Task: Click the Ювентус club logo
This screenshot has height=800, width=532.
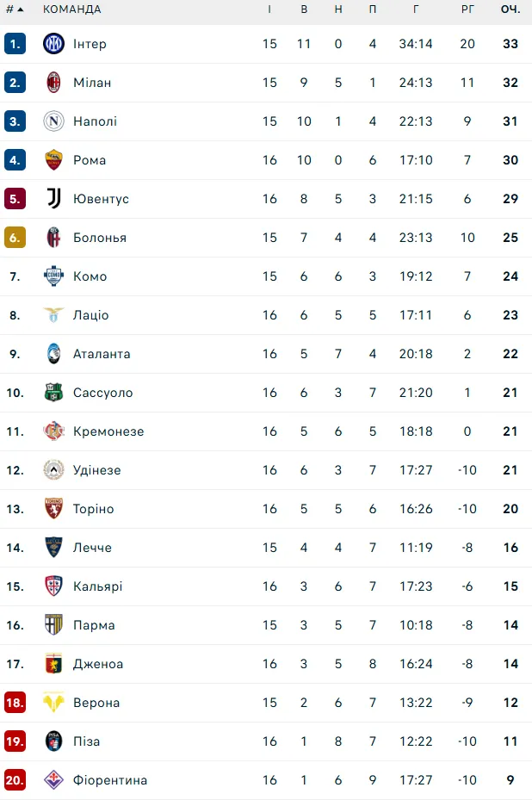Action: click(x=54, y=199)
